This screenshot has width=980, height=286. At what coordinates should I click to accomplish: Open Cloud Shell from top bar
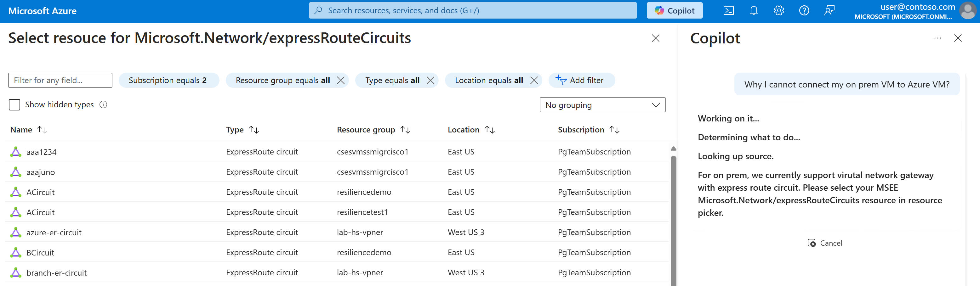(x=728, y=11)
